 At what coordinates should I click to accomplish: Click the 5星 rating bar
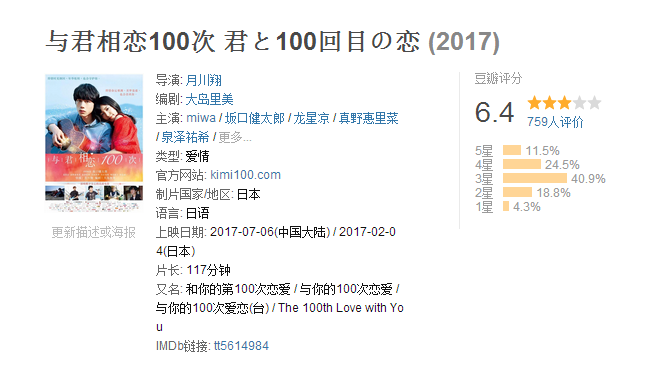(512, 150)
